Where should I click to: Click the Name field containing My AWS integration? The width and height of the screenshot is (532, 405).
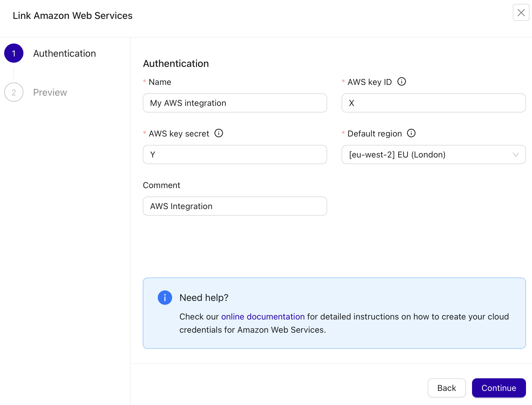[235, 103]
